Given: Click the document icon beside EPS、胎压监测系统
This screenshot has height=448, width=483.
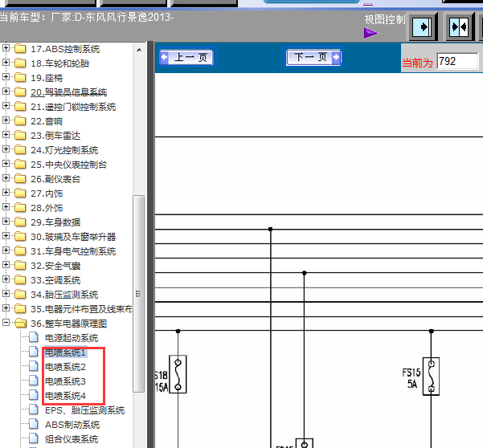Looking at the screenshot, I should (33, 409).
